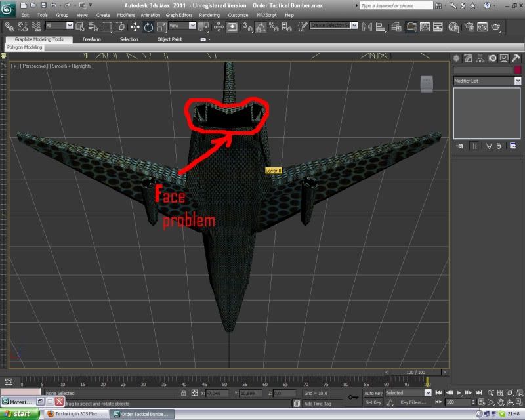Click the Windows start button
The width and height of the screenshot is (525, 420).
point(19,414)
